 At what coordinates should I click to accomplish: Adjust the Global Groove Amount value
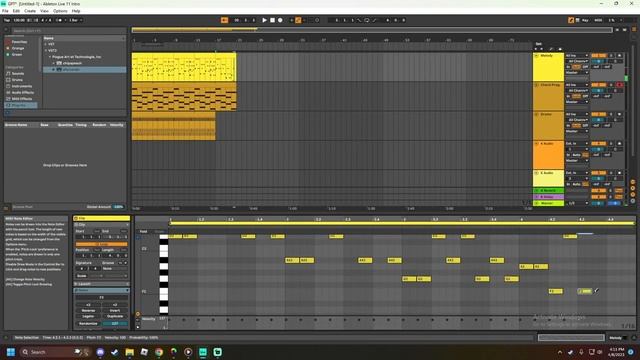118,207
